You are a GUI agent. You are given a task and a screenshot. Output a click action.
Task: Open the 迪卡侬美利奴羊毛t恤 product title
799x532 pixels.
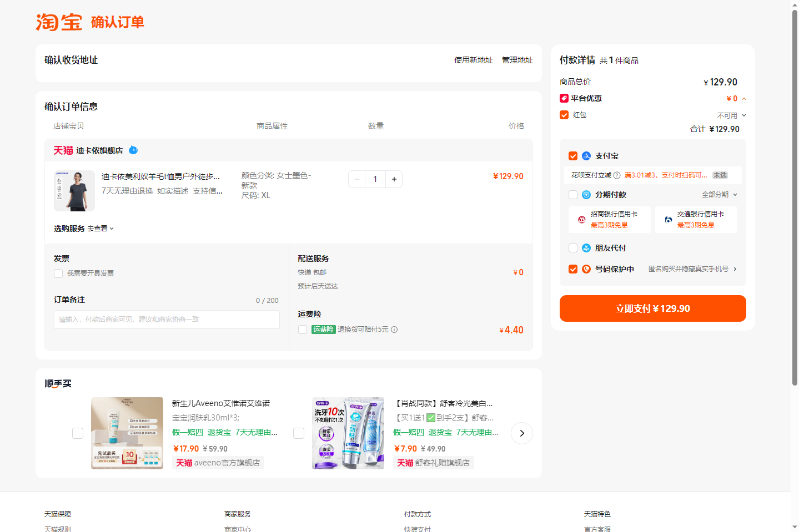tap(161, 176)
